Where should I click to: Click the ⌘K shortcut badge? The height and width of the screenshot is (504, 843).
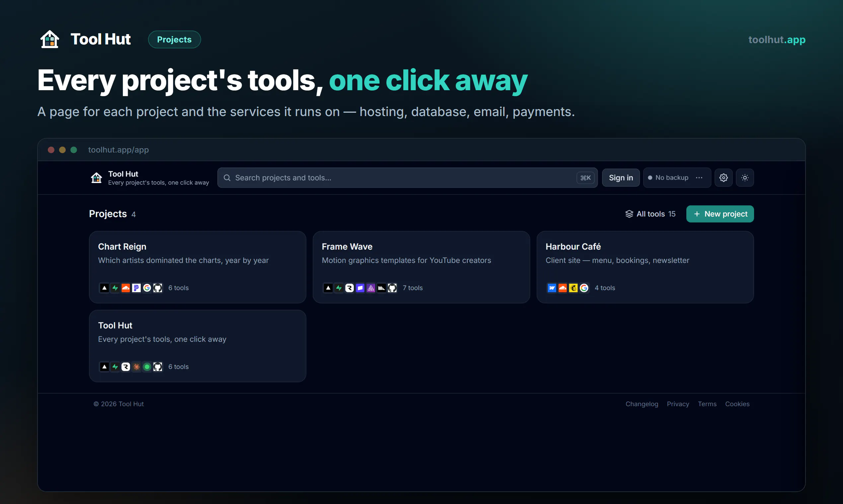[x=585, y=178]
